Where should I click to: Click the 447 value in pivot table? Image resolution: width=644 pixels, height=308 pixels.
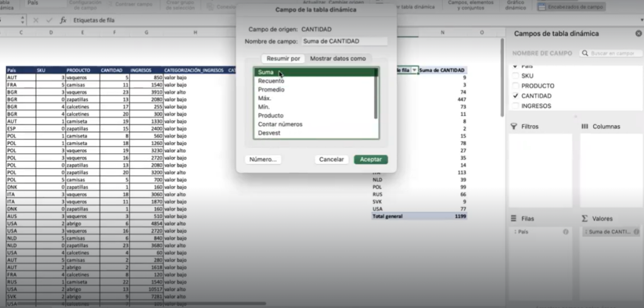pyautogui.click(x=442, y=99)
